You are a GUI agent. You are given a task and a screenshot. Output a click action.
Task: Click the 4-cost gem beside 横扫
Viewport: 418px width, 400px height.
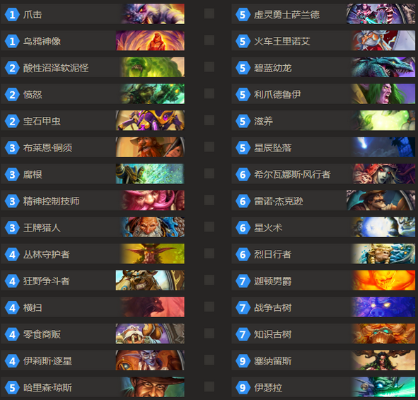coord(12,308)
